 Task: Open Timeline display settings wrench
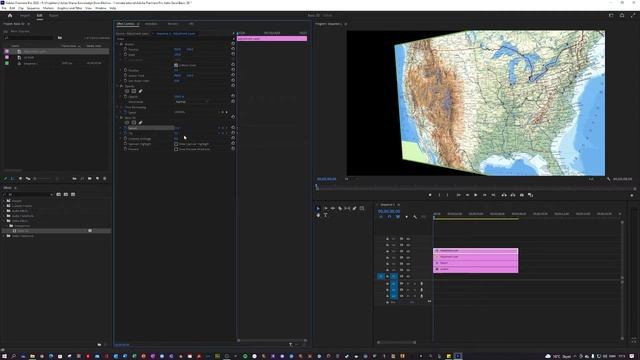(x=415, y=217)
